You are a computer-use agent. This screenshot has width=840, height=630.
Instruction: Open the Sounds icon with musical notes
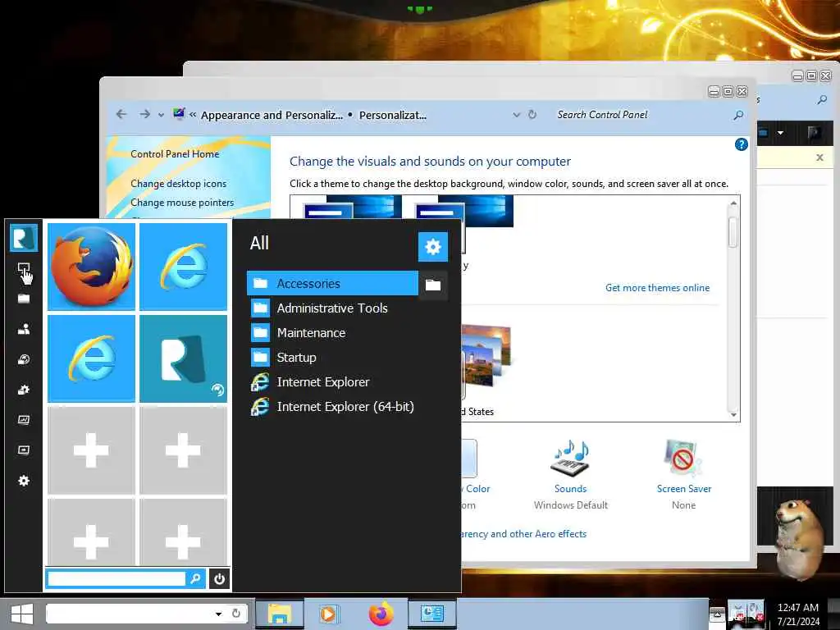(571, 459)
